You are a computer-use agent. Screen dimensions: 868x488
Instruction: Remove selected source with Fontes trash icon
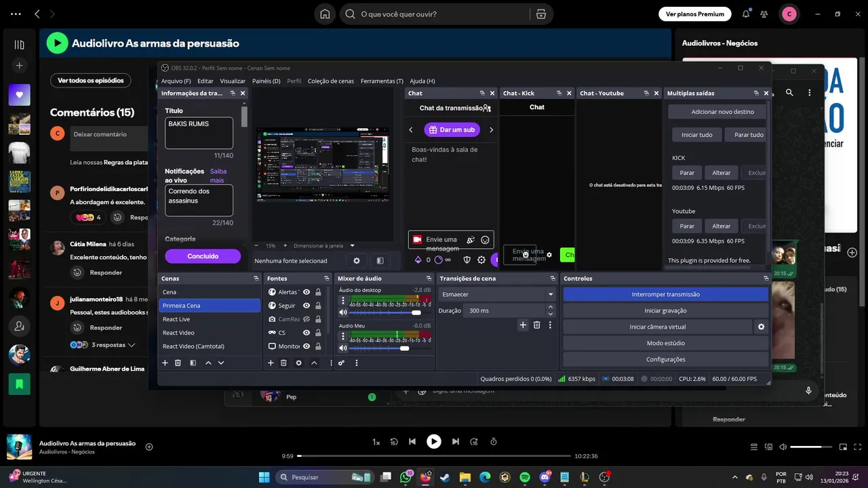[283, 363]
